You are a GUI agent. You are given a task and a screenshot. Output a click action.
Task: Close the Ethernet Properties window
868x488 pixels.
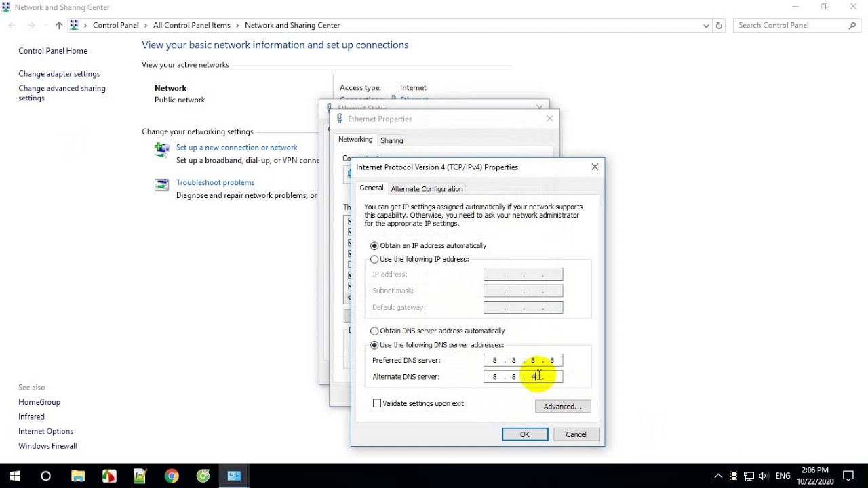tap(550, 119)
